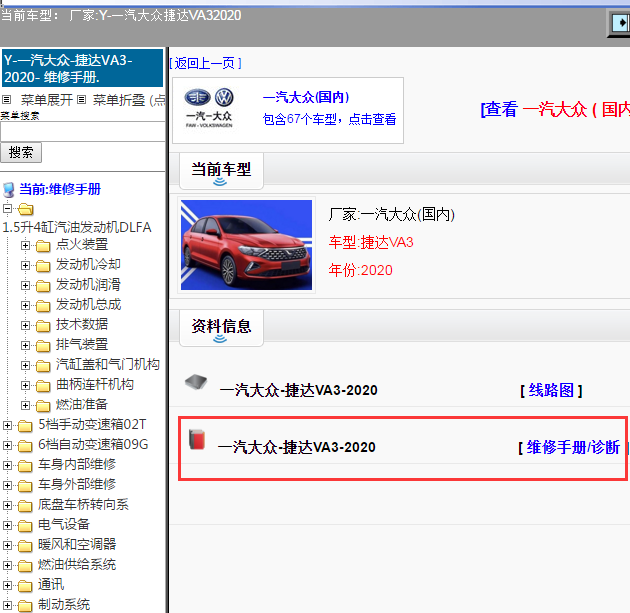Image resolution: width=630 pixels, height=613 pixels.
Task: Click the red Jetta VA3 car thumbnail
Action: click(x=246, y=245)
